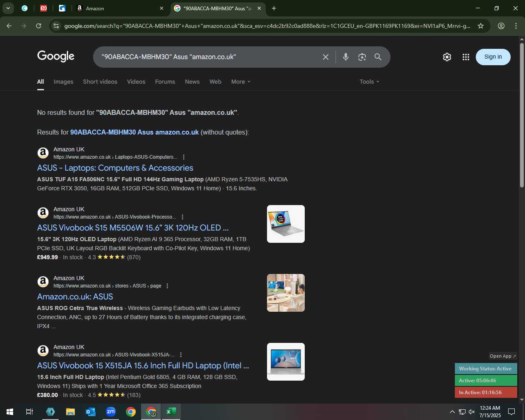
Task: Open Amazon.co.uk: ASUS store result
Action: pos(75,297)
